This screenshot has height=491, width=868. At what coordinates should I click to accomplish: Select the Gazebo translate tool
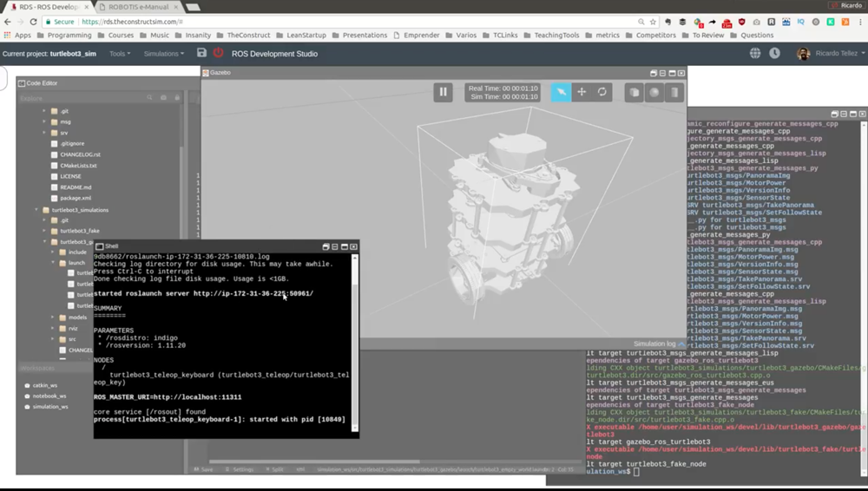point(582,93)
